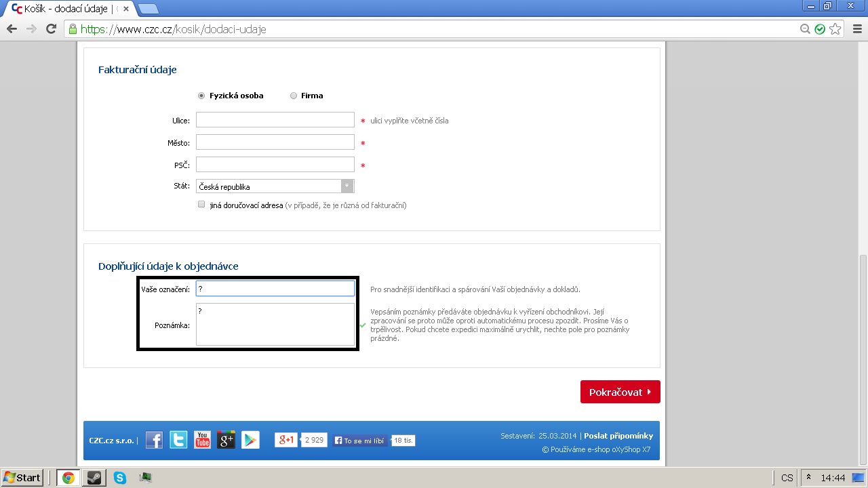868x488 pixels.
Task: Select the 'Košík - dodací údaje' browser tab
Action: pyautogui.click(x=68, y=9)
